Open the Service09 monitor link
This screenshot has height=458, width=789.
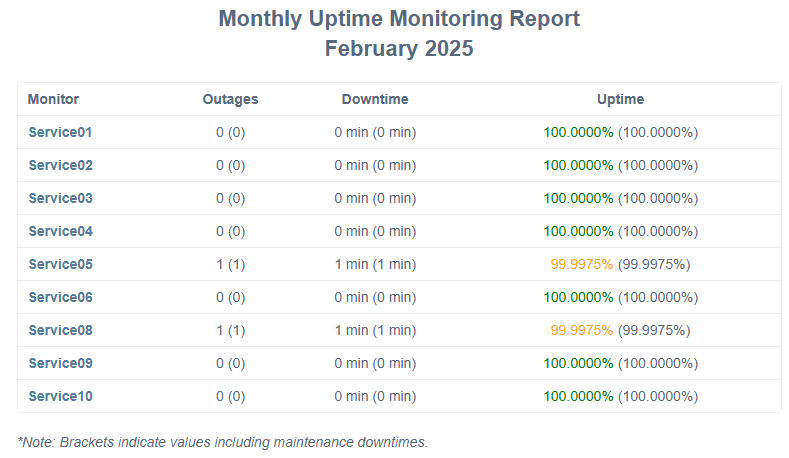[60, 363]
